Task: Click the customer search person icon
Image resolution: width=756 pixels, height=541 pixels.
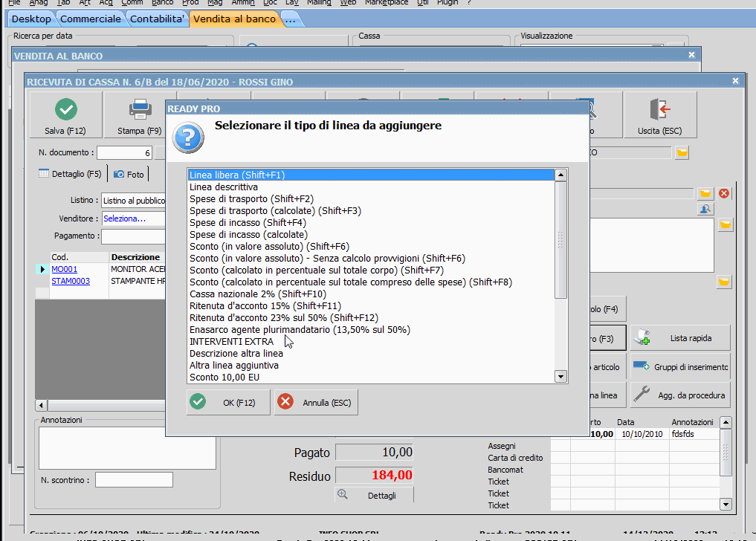Action: click(x=705, y=210)
